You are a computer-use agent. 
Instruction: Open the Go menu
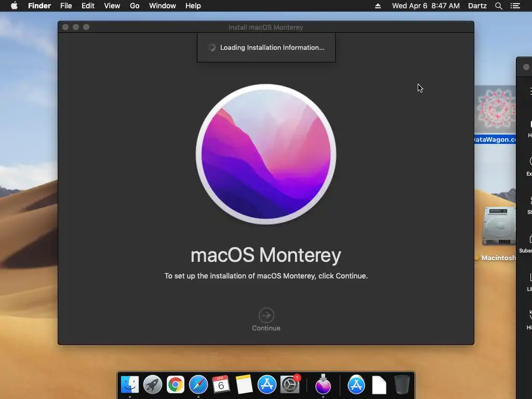(135, 6)
